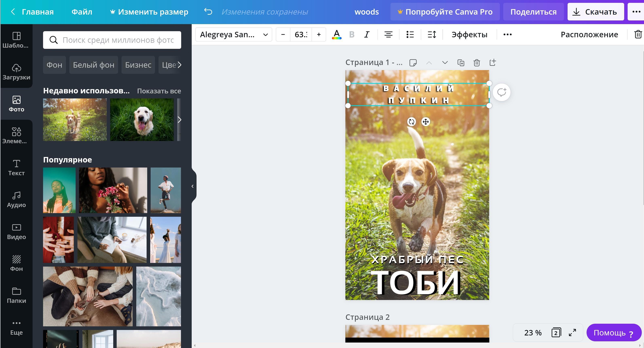Add a comment with speech bubble icon
The height and width of the screenshot is (348, 644).
[501, 92]
